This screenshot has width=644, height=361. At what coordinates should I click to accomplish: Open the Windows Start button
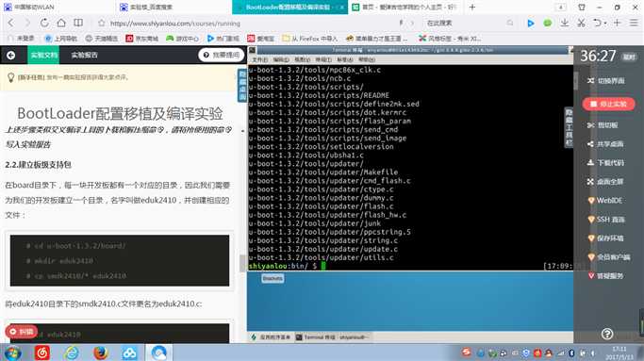coord(12,353)
